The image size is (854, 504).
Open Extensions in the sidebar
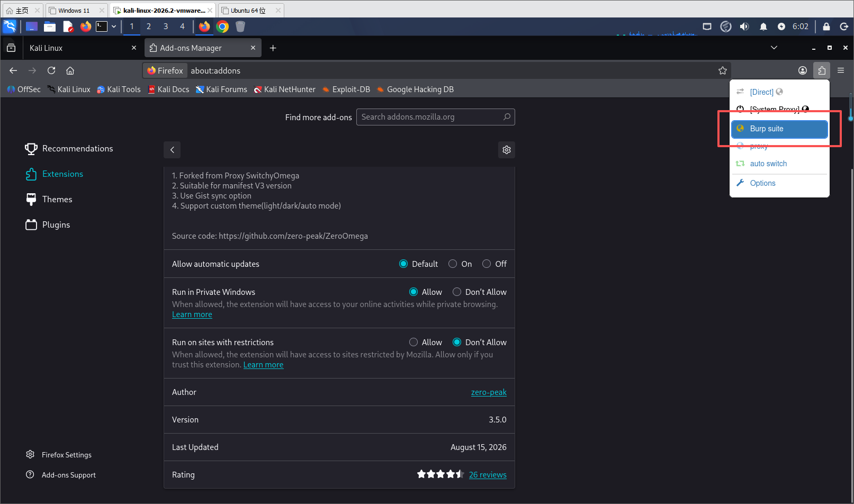54,174
